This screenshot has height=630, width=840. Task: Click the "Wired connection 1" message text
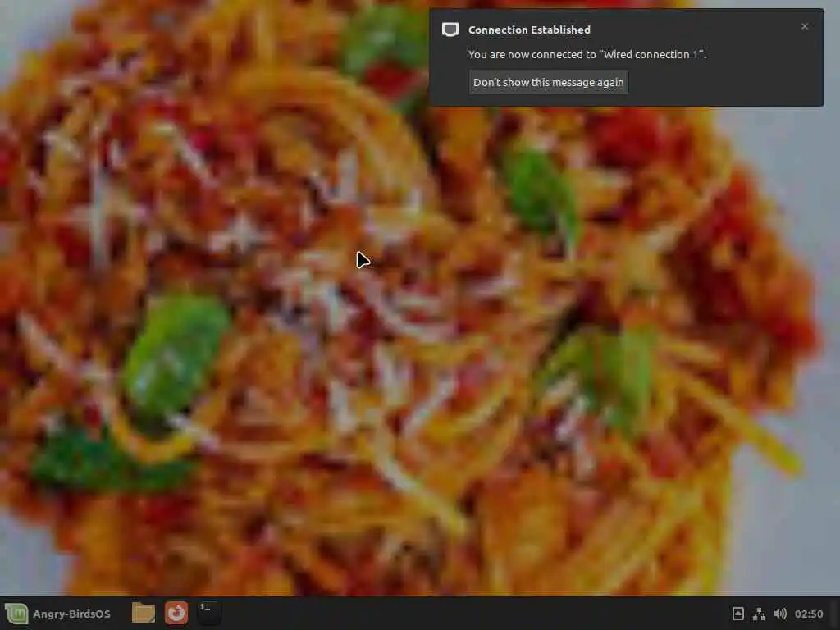click(x=587, y=54)
